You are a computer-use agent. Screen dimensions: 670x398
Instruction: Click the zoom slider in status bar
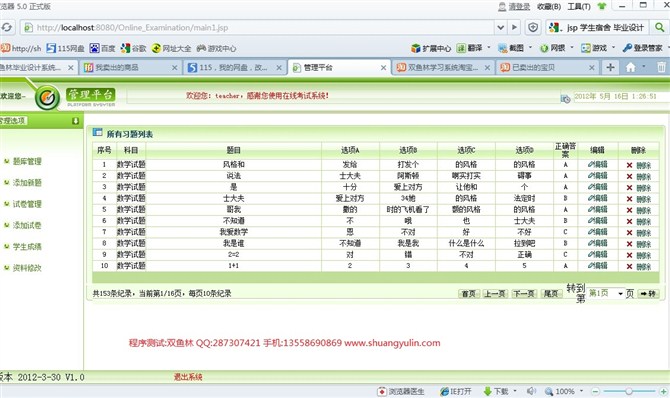629,391
